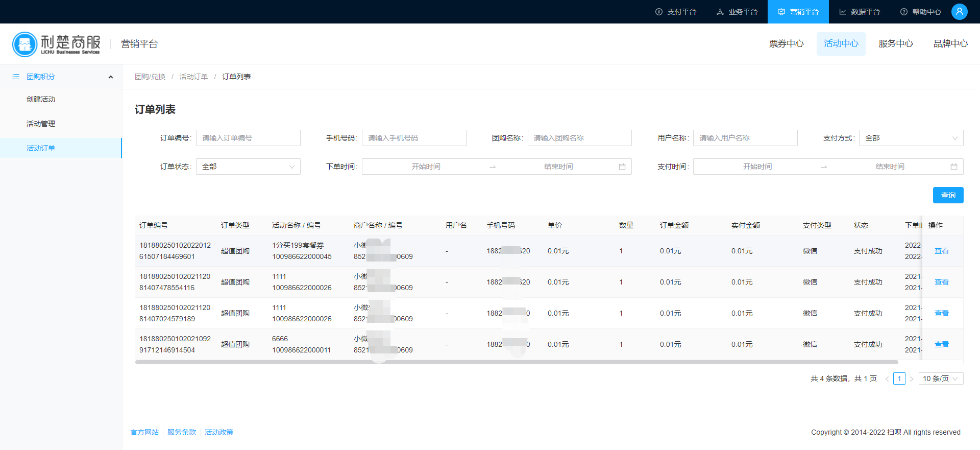
Task: Open the 活动政策 footer link
Action: (x=219, y=432)
